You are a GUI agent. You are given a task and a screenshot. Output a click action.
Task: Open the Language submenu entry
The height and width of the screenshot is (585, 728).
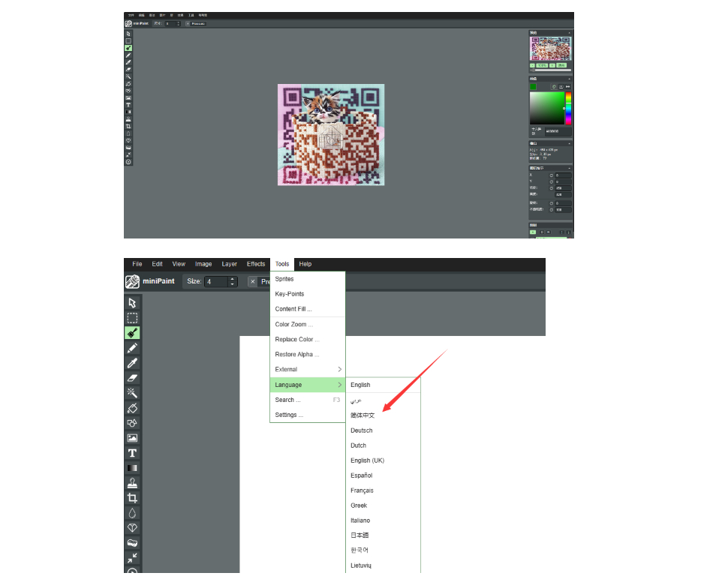point(308,385)
